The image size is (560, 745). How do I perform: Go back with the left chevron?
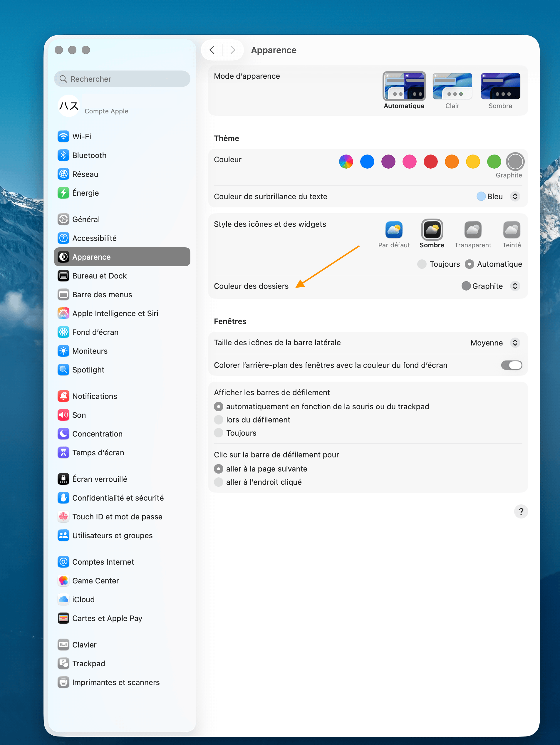[x=212, y=50]
